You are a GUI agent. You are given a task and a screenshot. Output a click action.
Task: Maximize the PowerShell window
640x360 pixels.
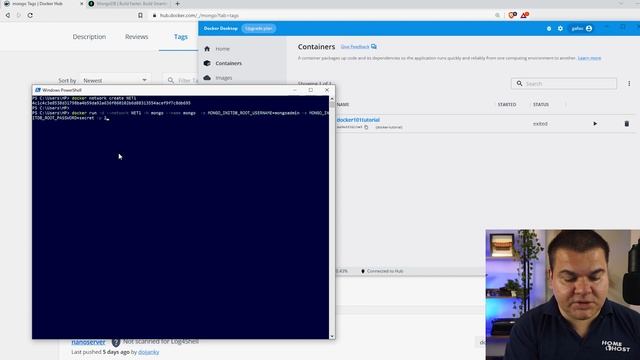(311, 90)
